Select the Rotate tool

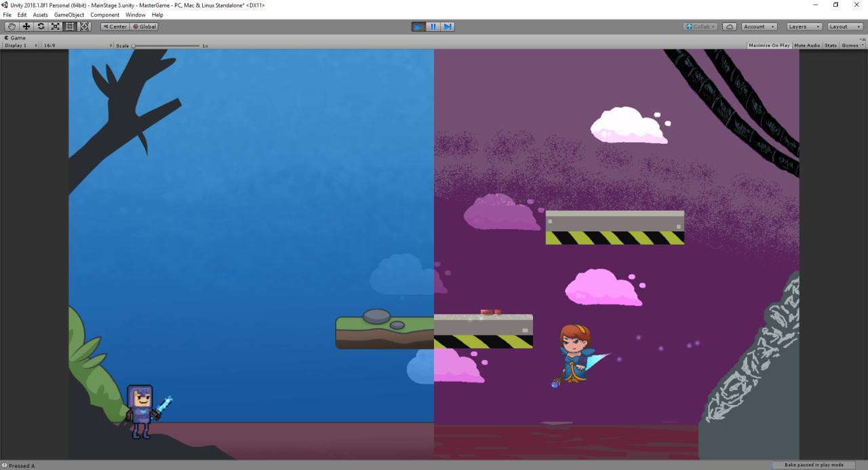tap(41, 26)
